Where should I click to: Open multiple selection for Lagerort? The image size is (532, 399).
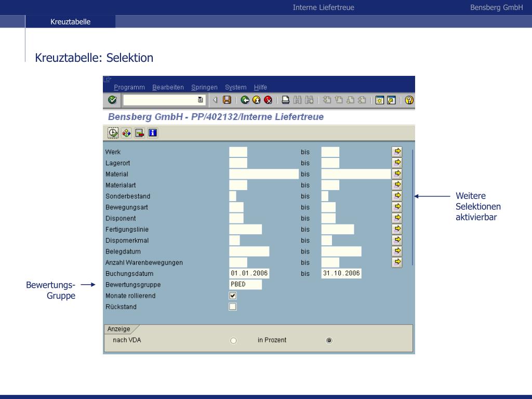click(x=397, y=163)
